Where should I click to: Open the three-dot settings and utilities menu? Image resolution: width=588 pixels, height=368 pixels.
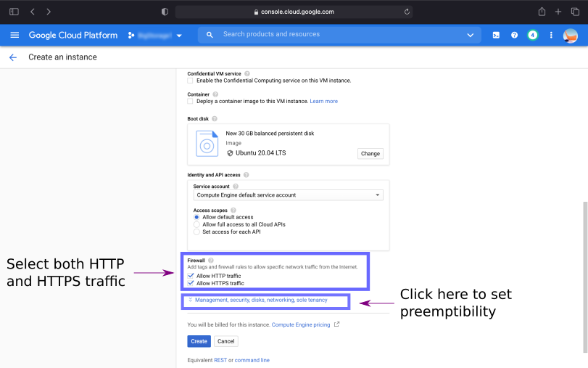pos(551,35)
